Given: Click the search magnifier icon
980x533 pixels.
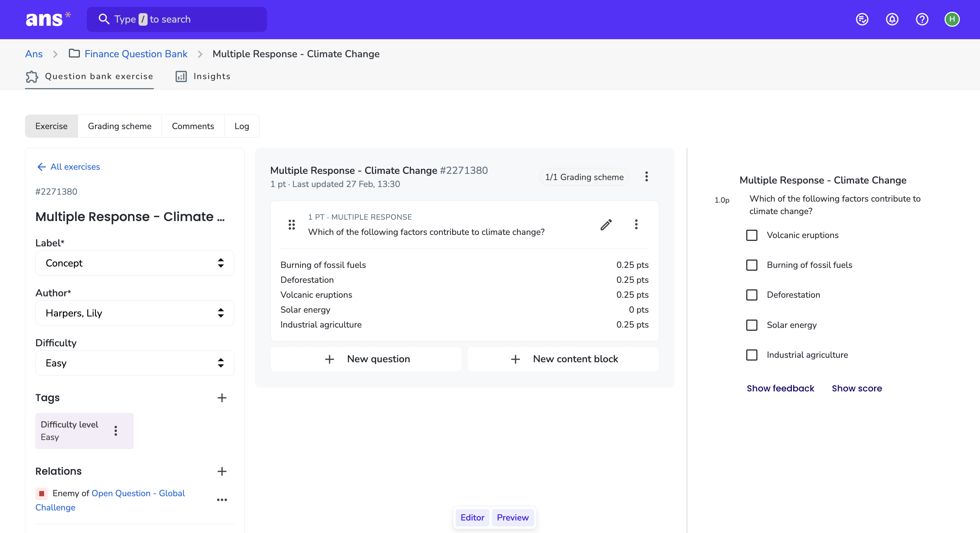Looking at the screenshot, I should (103, 19).
